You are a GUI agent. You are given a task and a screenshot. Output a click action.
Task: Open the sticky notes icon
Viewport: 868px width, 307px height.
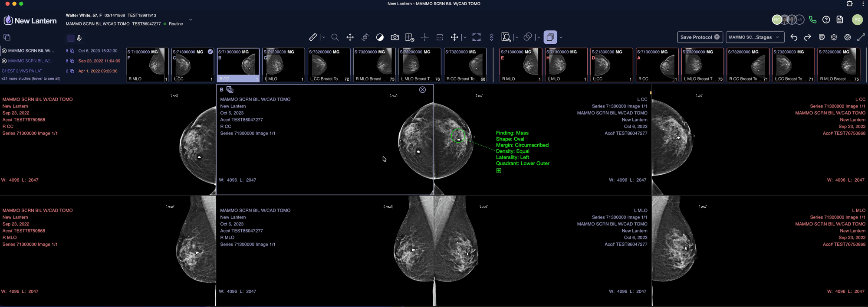pyautogui.click(x=821, y=37)
